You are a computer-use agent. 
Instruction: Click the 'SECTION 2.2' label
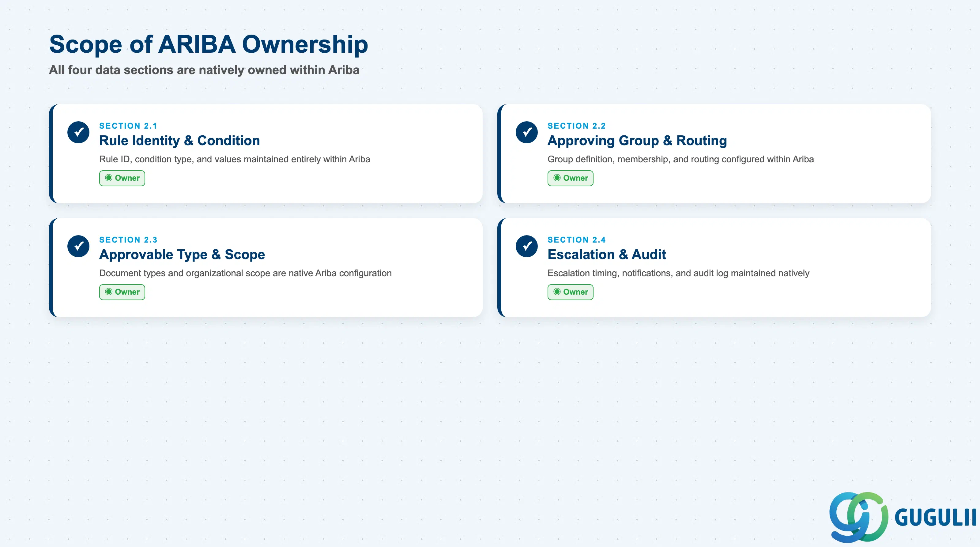click(576, 126)
